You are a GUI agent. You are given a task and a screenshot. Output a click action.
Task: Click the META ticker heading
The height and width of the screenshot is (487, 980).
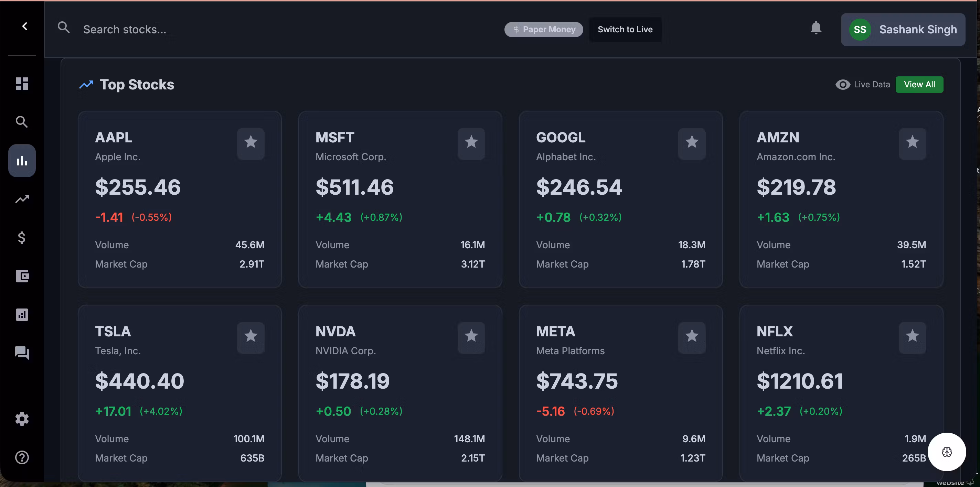(x=556, y=332)
